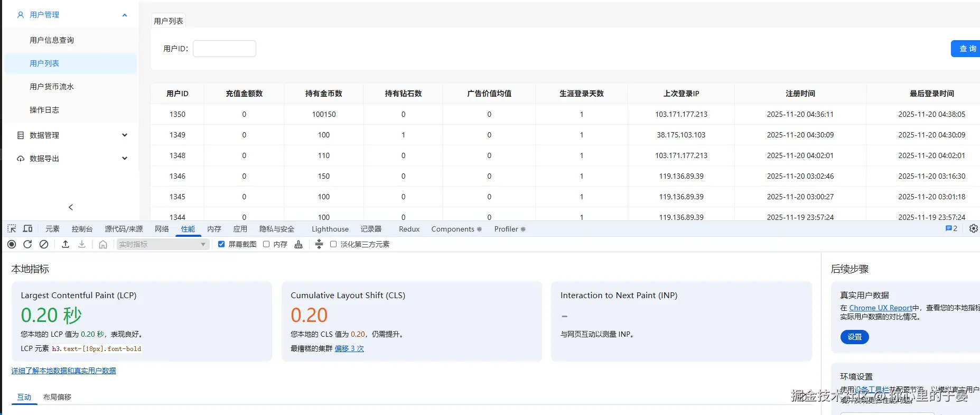The width and height of the screenshot is (980, 415).
Task: Expand the 数据导出 menu chevron
Action: coord(125,159)
